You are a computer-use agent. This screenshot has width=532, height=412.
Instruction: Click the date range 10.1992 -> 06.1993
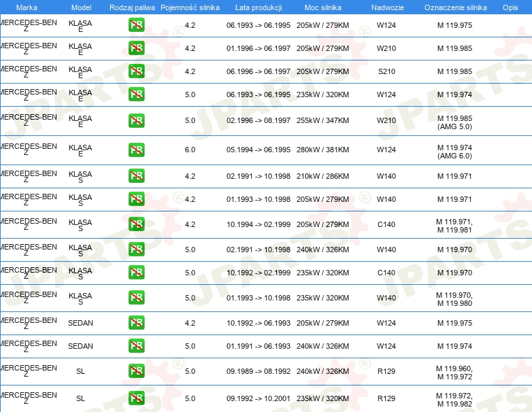pyautogui.click(x=259, y=323)
